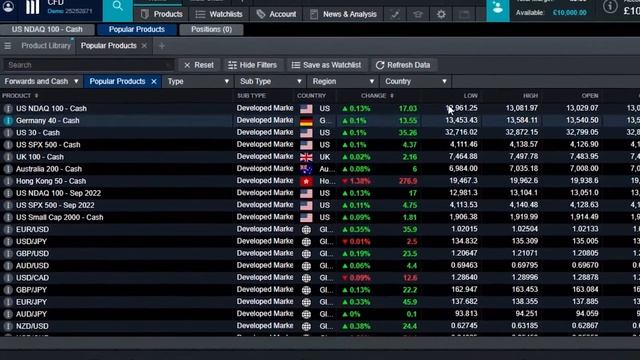Open the Watchlists menu
The width and height of the screenshot is (640, 360).
219,14
